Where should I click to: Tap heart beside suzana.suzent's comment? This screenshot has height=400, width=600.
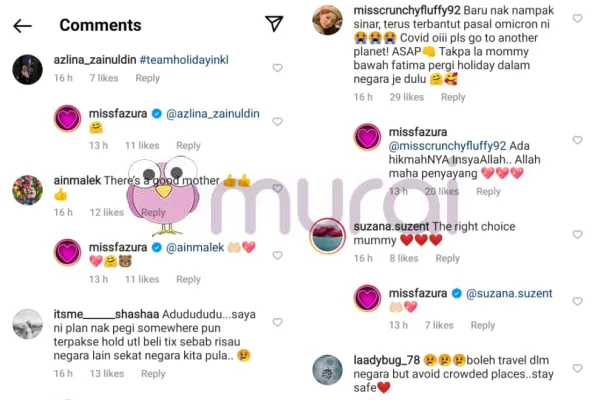point(577,234)
